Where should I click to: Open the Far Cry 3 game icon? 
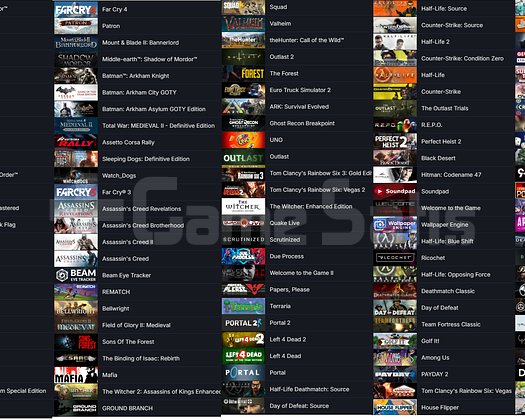[76, 192]
